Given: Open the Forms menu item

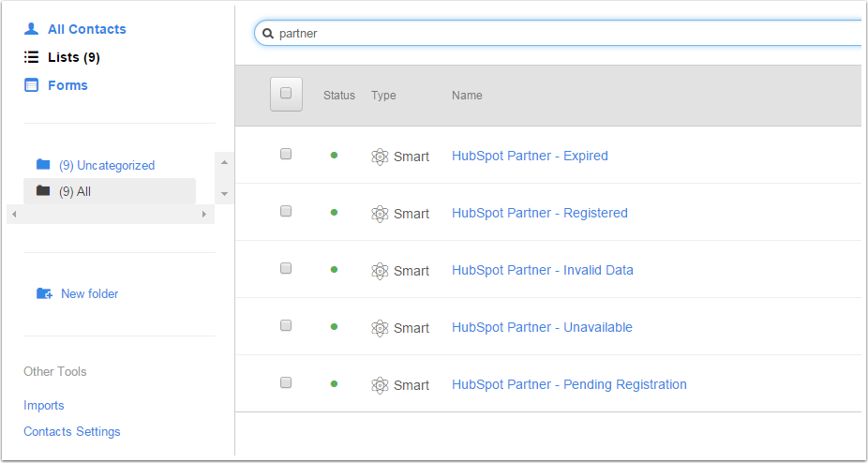Looking at the screenshot, I should tap(67, 85).
